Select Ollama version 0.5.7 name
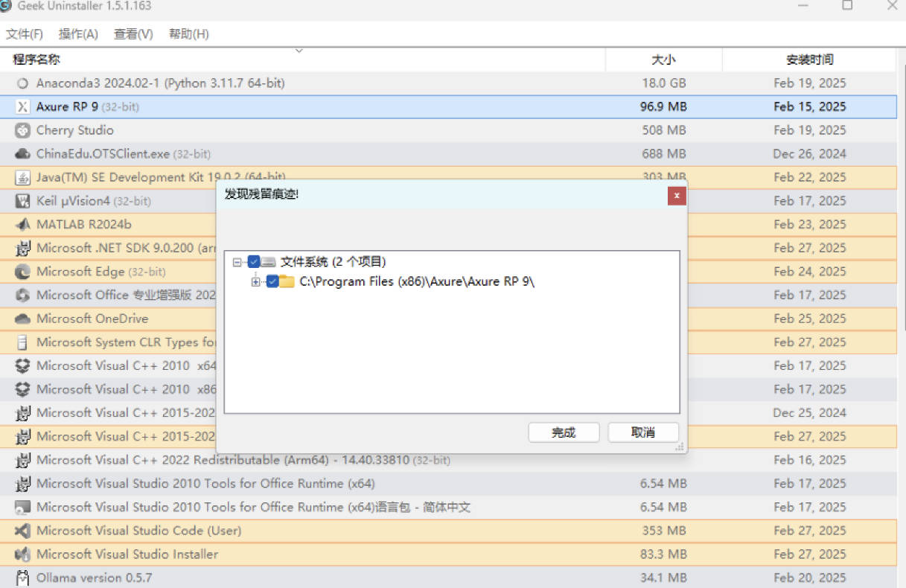The height and width of the screenshot is (588, 906). click(95, 578)
